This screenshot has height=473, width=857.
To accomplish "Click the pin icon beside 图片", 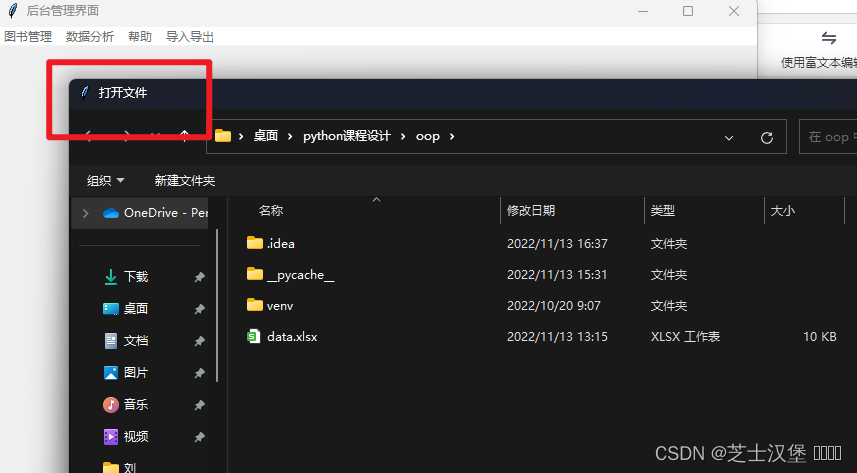I will tap(199, 373).
